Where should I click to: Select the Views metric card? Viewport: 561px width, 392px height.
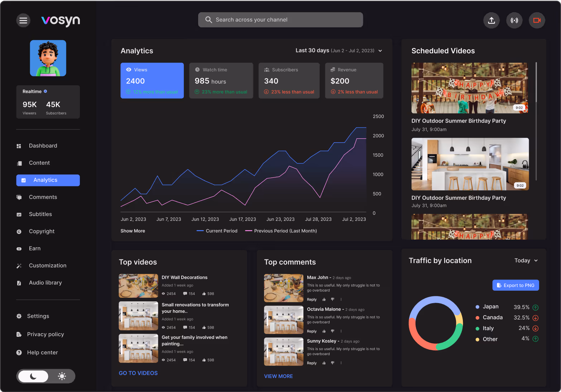pyautogui.click(x=152, y=81)
